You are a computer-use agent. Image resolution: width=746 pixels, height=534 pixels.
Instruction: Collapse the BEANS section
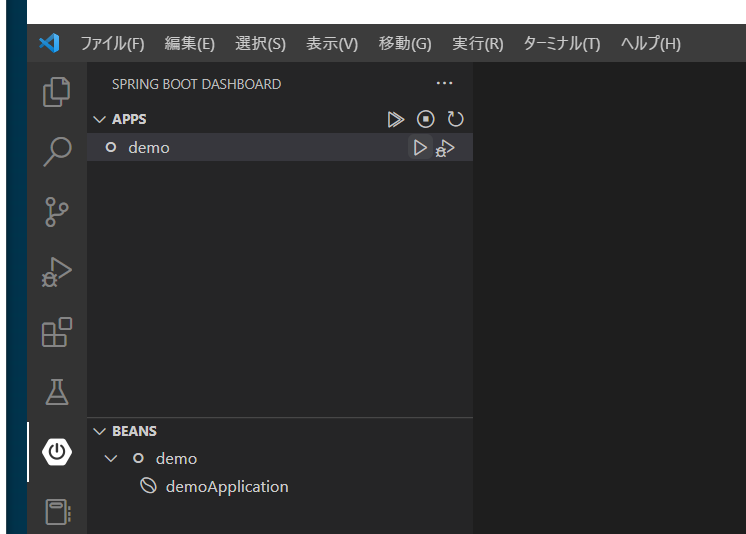pyautogui.click(x=99, y=431)
